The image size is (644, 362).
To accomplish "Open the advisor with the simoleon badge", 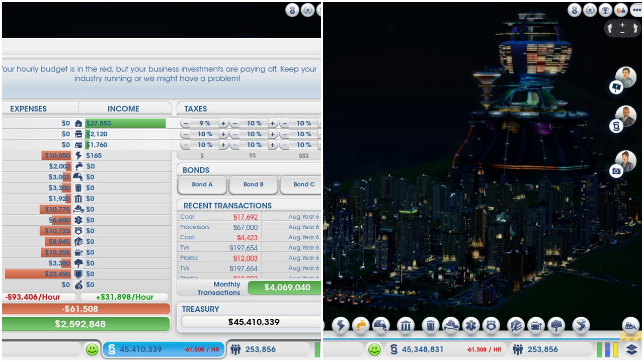I will click(624, 119).
